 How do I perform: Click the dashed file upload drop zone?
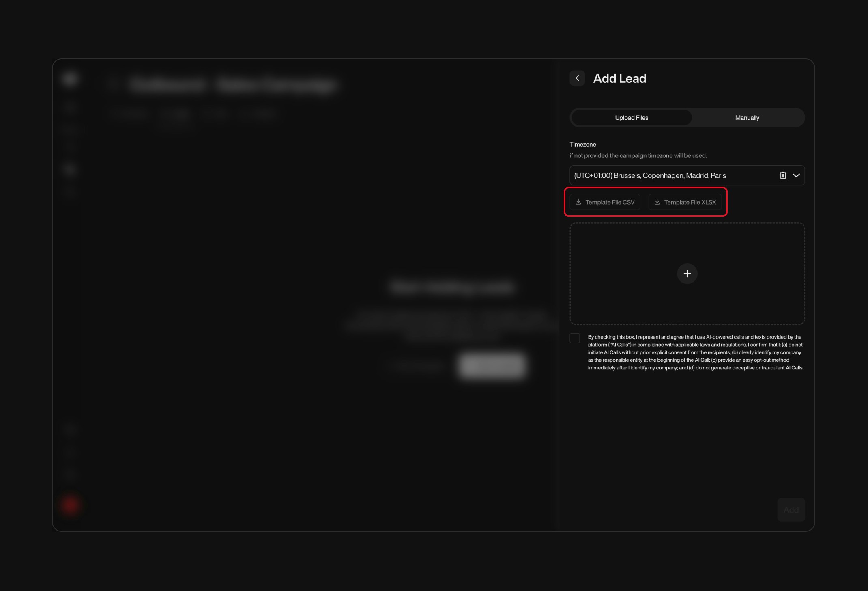point(687,274)
